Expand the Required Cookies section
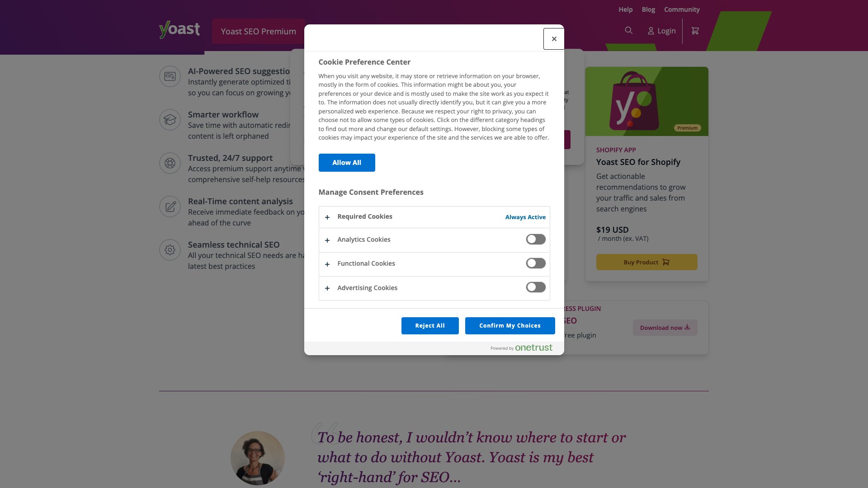Viewport: 868px width, 488px height. [x=327, y=217]
